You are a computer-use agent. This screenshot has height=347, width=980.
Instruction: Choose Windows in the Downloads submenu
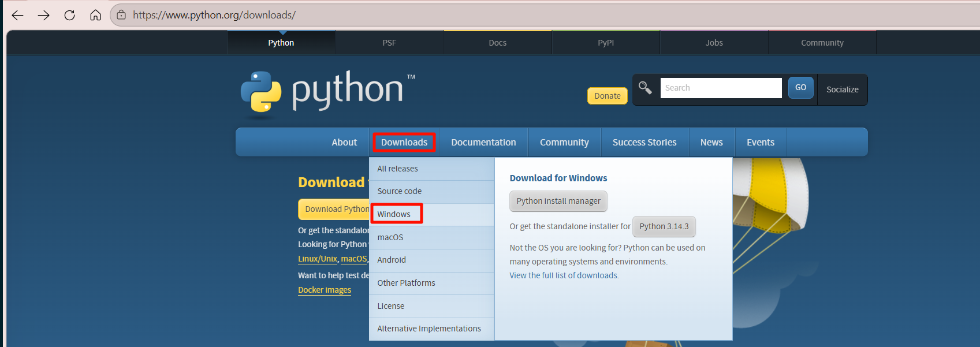point(431,214)
